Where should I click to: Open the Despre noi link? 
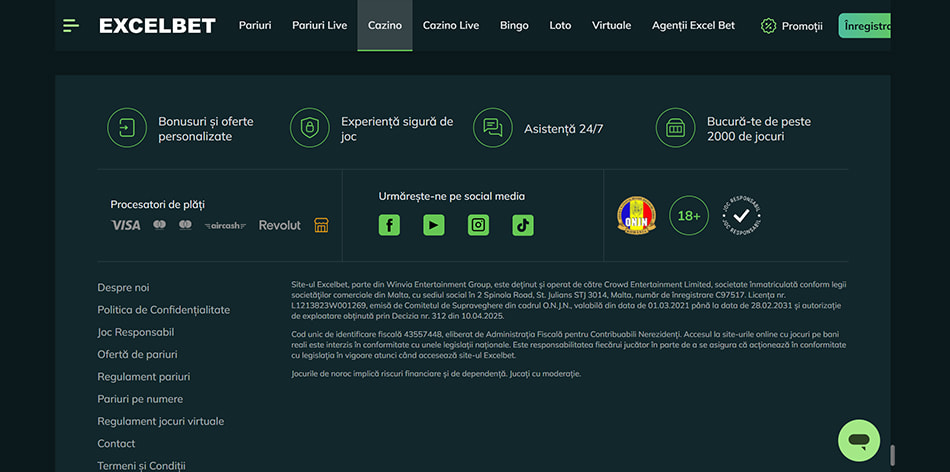click(124, 288)
